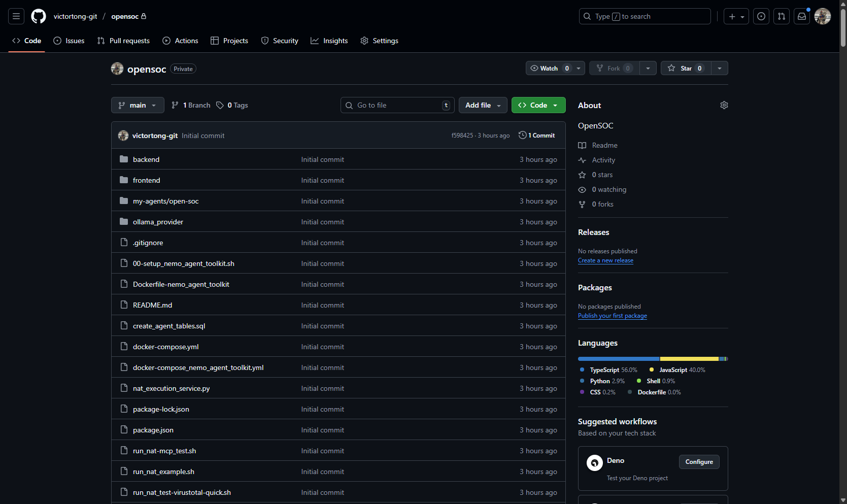Open the Pull requests tab
The image size is (847, 504).
(x=123, y=41)
